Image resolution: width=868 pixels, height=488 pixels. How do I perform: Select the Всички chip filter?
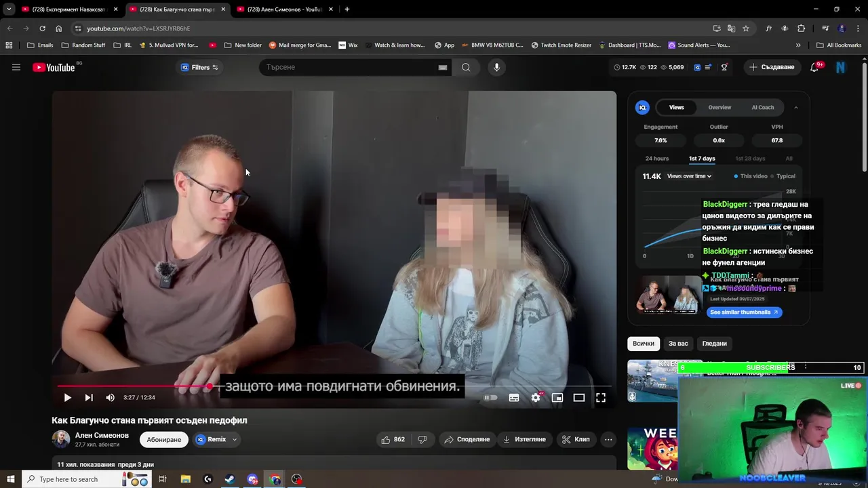pyautogui.click(x=644, y=344)
